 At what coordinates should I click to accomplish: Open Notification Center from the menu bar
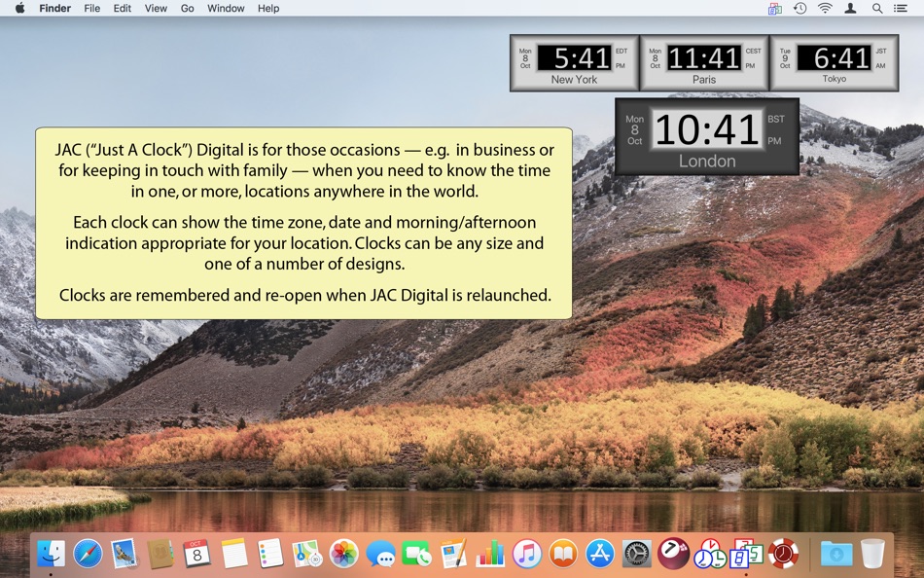pyautogui.click(x=900, y=8)
